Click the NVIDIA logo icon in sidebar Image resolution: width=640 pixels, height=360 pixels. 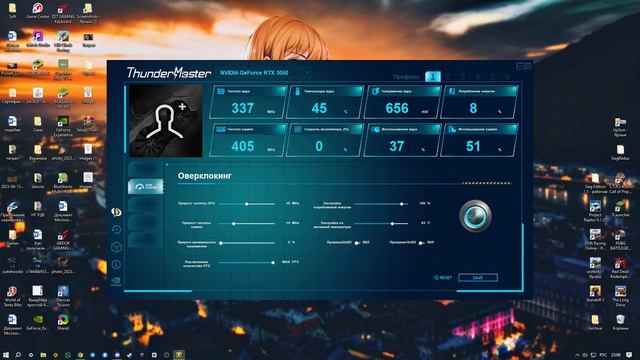click(116, 282)
